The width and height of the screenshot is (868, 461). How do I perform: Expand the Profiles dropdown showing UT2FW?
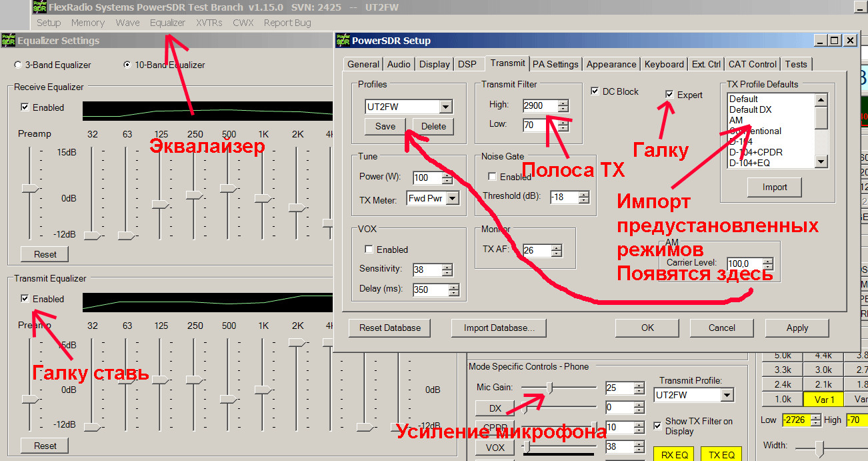pyautogui.click(x=445, y=107)
